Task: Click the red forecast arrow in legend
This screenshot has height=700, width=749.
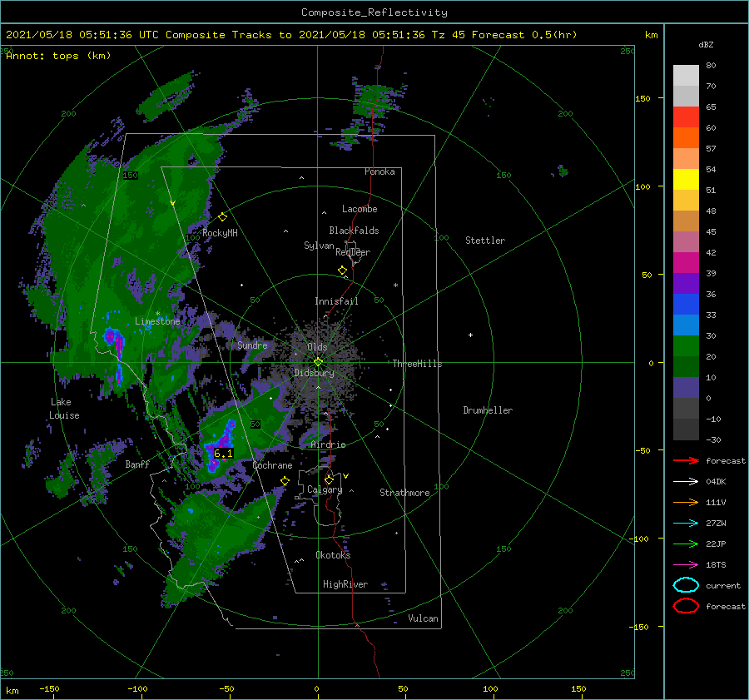Action: click(686, 460)
